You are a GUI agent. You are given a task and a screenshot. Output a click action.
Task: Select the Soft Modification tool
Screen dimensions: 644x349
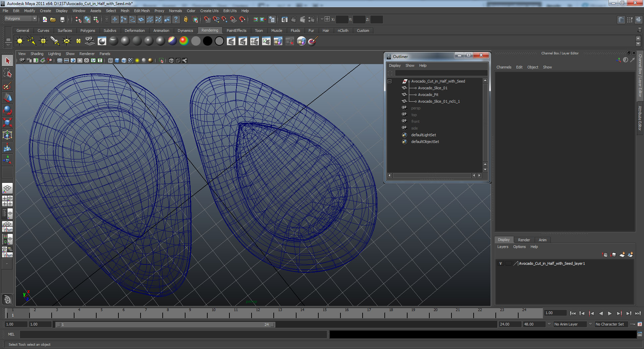tap(7, 147)
